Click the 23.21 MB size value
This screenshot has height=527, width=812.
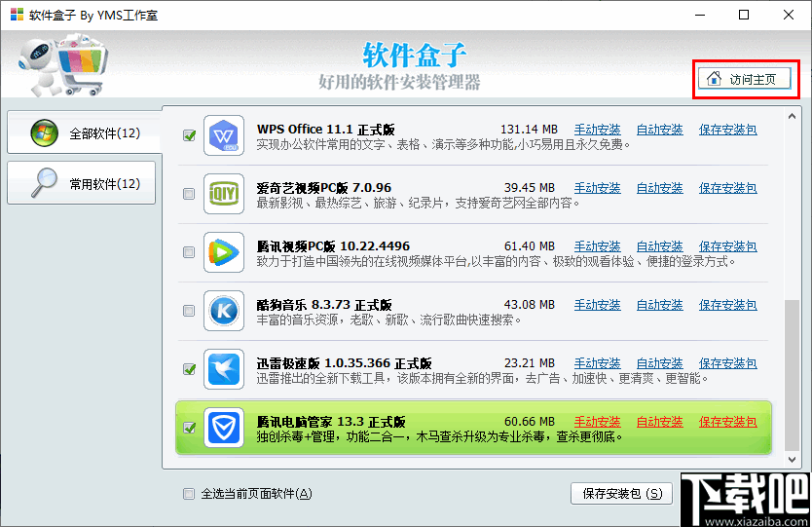(530, 363)
